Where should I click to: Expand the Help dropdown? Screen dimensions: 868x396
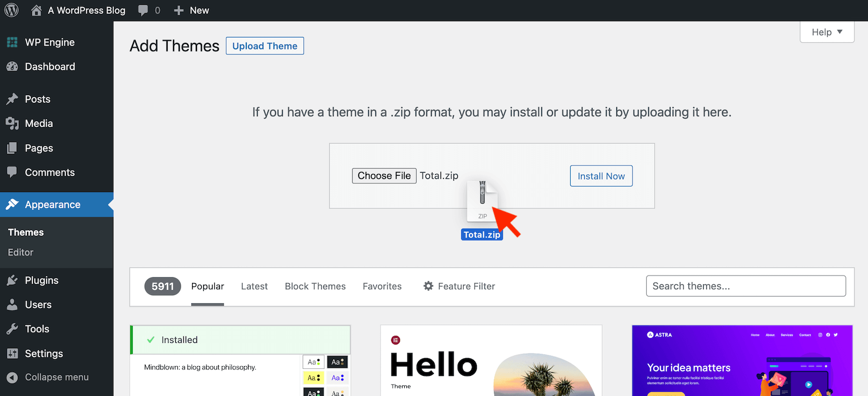pos(827,32)
